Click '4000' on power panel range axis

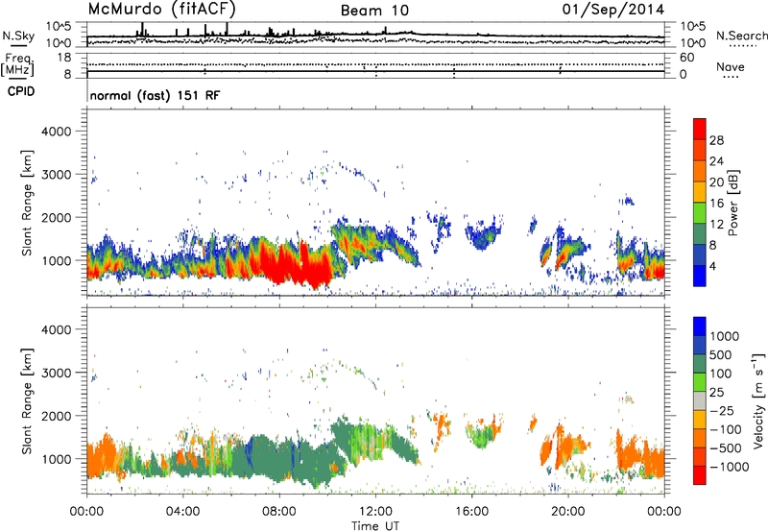coord(56,132)
